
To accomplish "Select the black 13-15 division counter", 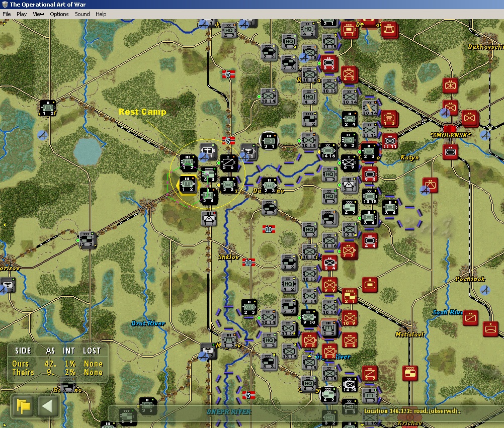I will tap(369, 196).
